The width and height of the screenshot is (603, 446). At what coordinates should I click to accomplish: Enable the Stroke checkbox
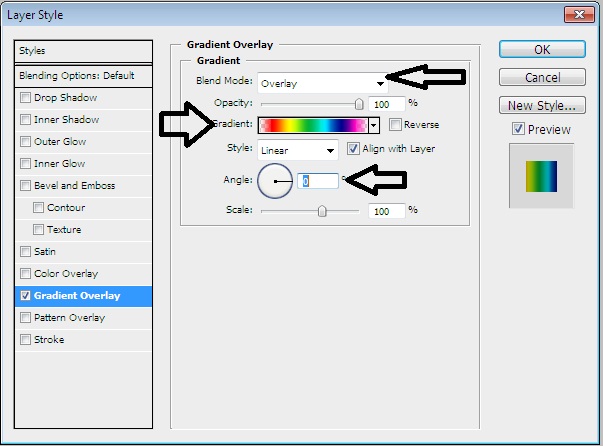click(25, 339)
